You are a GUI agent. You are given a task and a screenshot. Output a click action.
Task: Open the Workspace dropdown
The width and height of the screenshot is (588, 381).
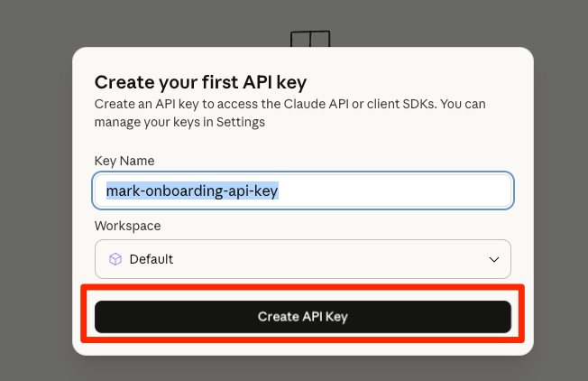[x=303, y=259]
